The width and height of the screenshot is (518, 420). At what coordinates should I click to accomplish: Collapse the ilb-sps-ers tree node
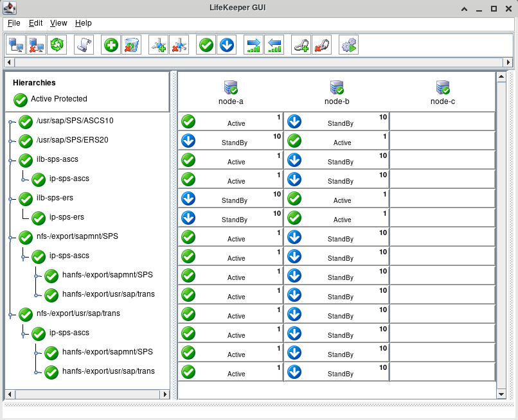click(x=10, y=199)
